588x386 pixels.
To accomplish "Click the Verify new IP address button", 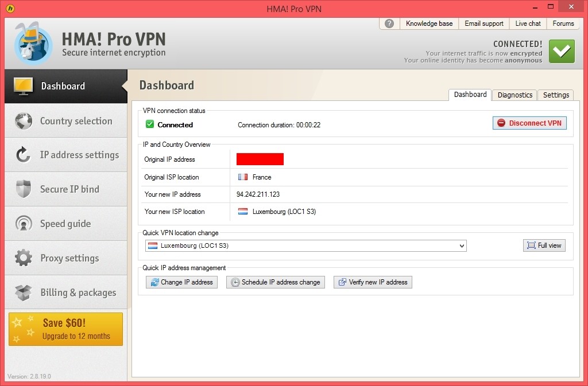I will tap(373, 282).
